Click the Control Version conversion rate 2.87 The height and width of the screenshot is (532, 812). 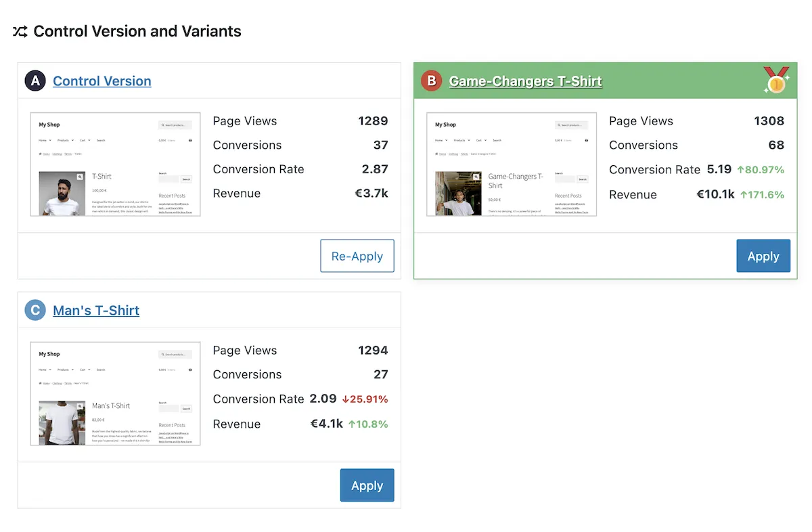(375, 169)
